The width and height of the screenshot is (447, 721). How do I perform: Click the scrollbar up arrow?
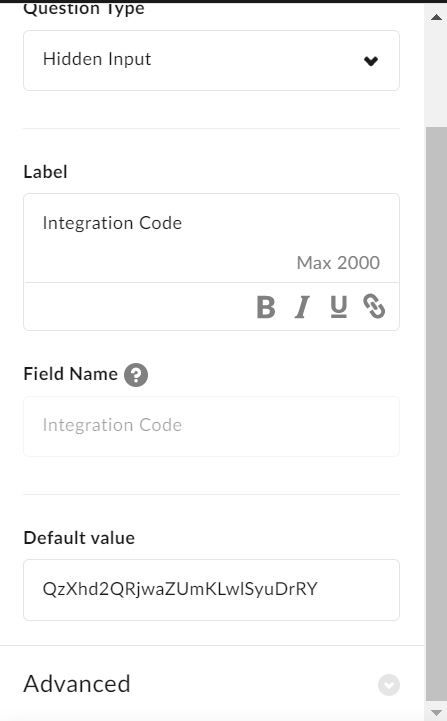(436, 17)
